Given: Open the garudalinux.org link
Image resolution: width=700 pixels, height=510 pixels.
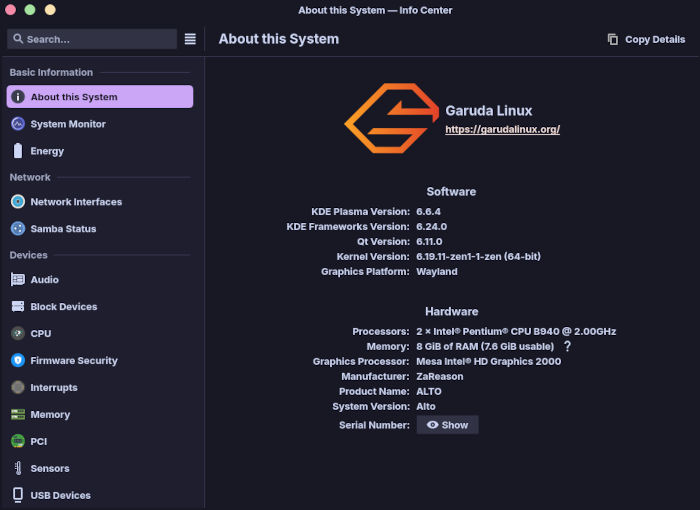Looking at the screenshot, I should tap(502, 129).
